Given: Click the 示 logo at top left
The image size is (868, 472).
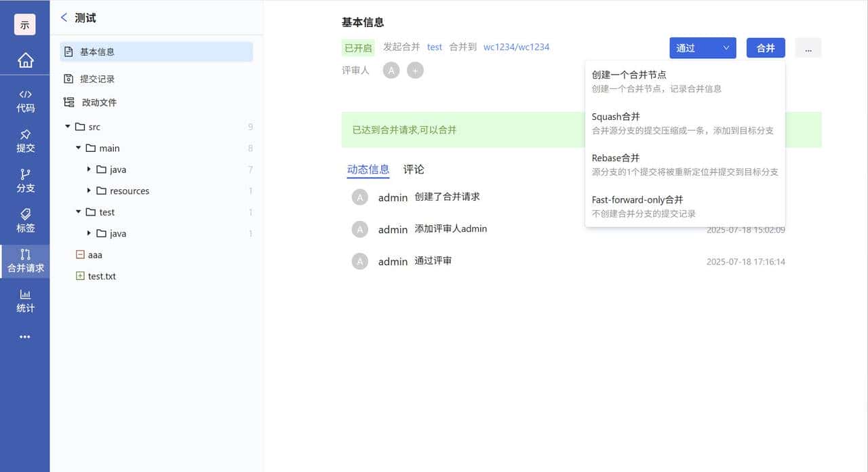Looking at the screenshot, I should [25, 24].
